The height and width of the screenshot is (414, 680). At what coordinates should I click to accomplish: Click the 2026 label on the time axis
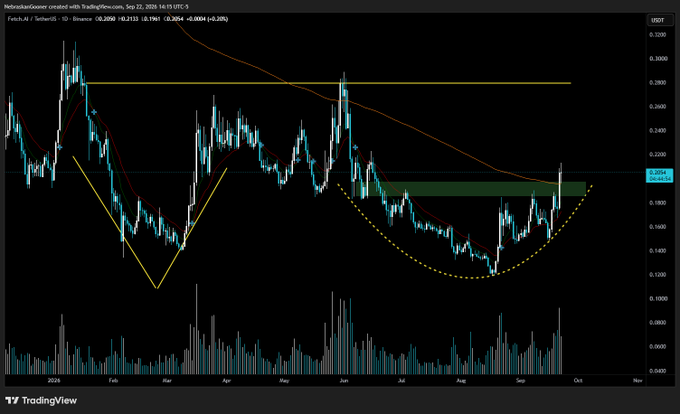54,381
